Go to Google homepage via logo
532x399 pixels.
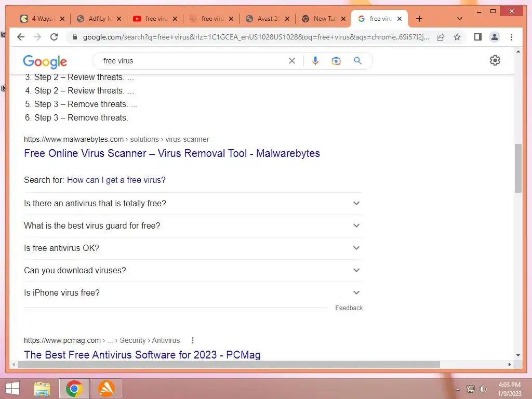coord(45,61)
